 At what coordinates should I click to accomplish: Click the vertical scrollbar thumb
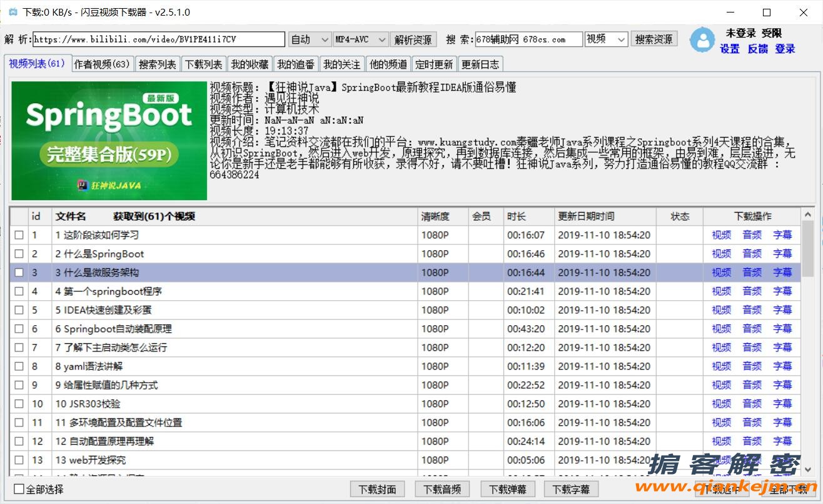807,248
